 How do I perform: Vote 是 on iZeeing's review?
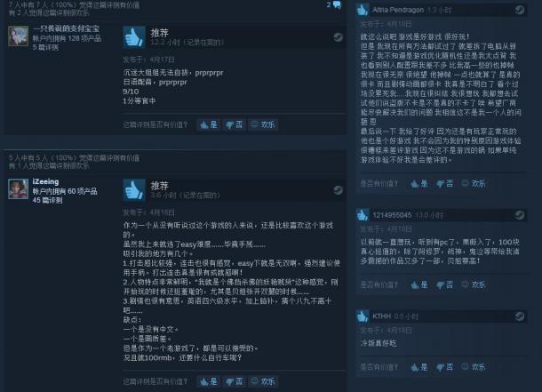[x=209, y=381]
